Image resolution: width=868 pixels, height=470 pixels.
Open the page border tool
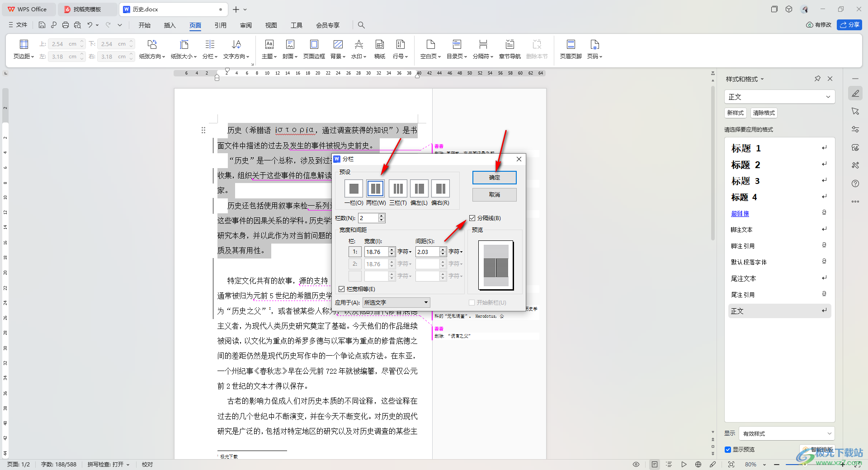(x=314, y=49)
